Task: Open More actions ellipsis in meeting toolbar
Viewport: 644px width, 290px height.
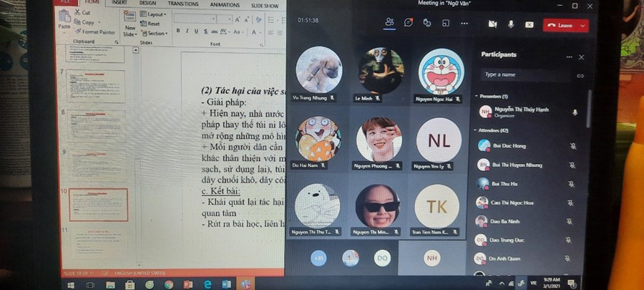Action: tap(464, 24)
